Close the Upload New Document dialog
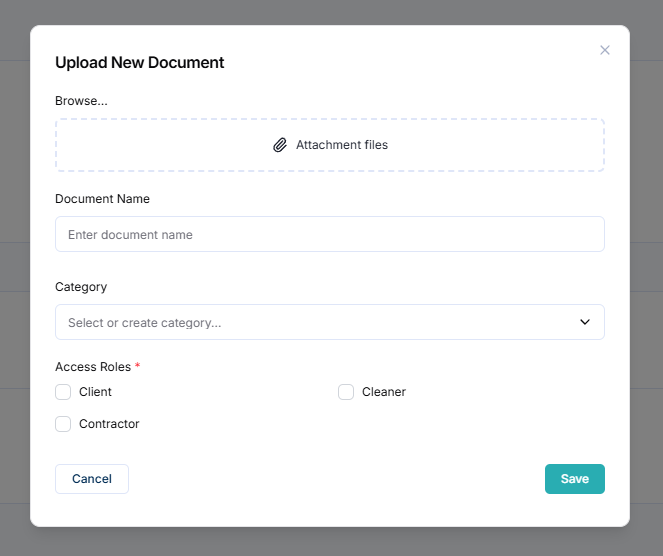Image resolution: width=663 pixels, height=556 pixels. coord(604,50)
